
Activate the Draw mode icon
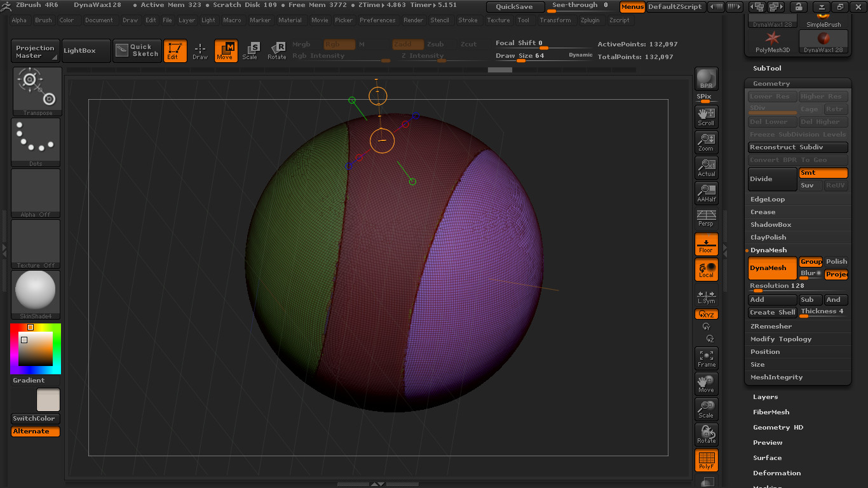coord(200,51)
